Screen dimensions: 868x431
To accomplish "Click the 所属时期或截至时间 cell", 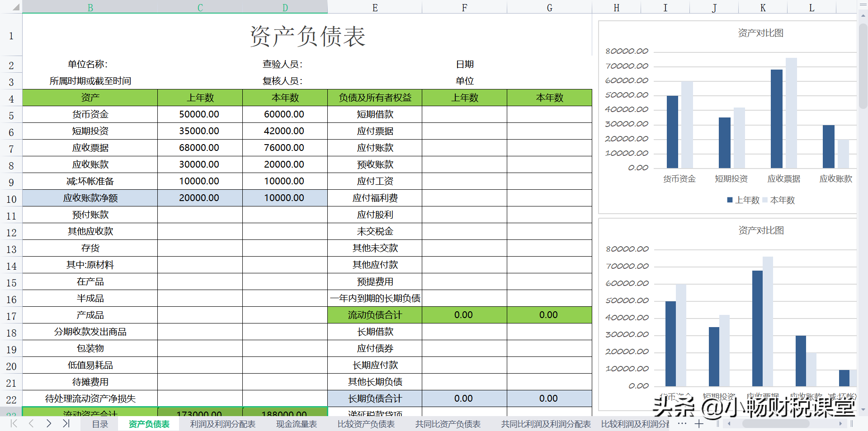I will pyautogui.click(x=90, y=81).
